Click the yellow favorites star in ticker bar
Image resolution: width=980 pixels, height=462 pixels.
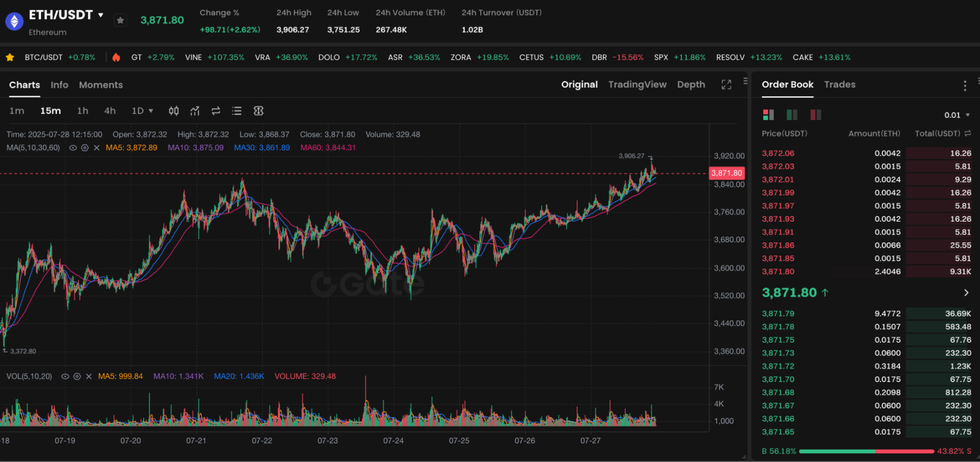10,57
